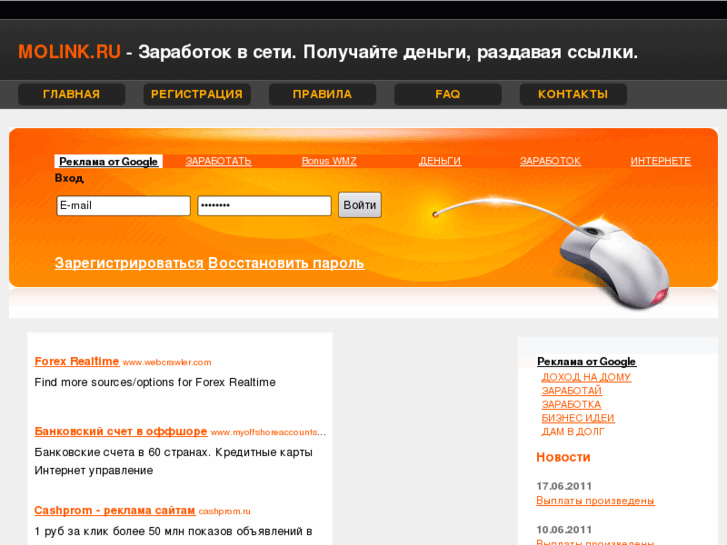Focus the password input field

(x=264, y=205)
